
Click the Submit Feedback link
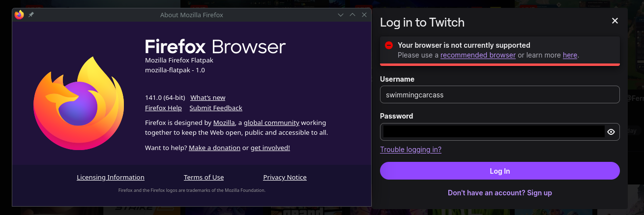coord(216,108)
